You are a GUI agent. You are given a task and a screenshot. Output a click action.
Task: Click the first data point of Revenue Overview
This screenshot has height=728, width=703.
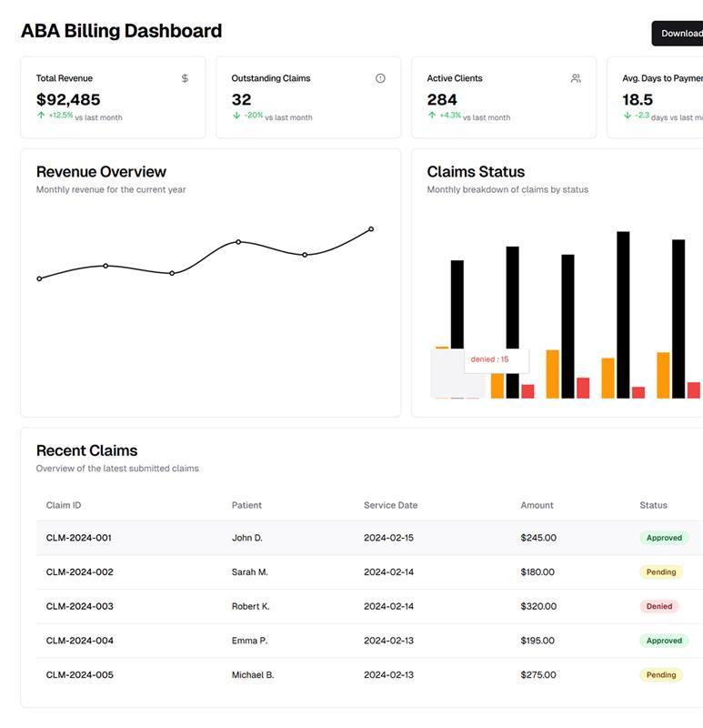coord(39,278)
